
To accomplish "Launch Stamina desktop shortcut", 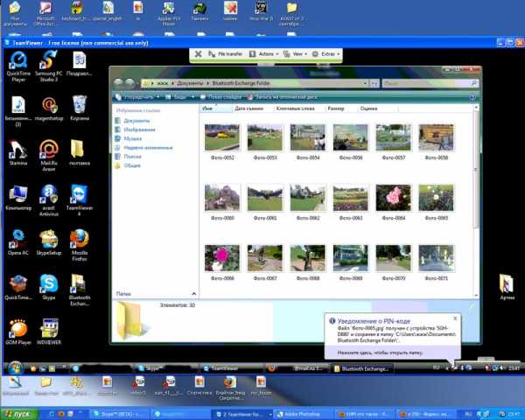I will pos(18,153).
